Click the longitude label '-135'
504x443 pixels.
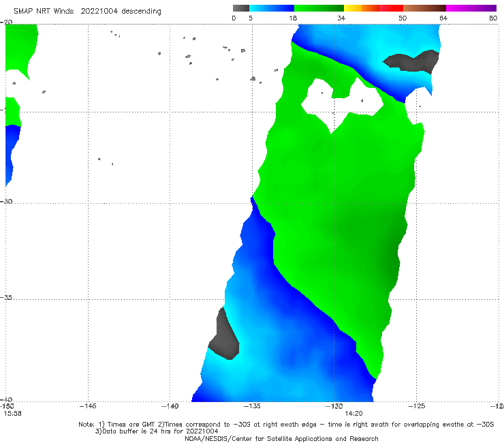252,406
